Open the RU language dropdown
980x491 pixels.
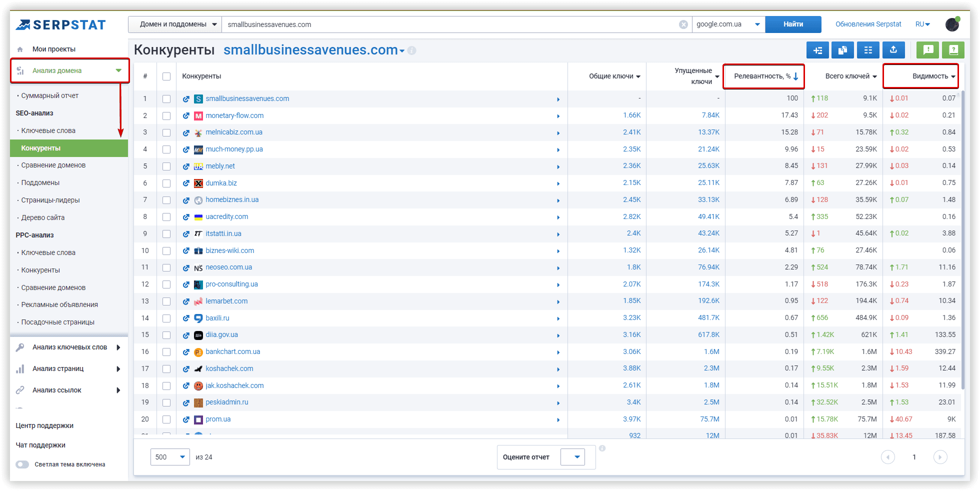[922, 24]
